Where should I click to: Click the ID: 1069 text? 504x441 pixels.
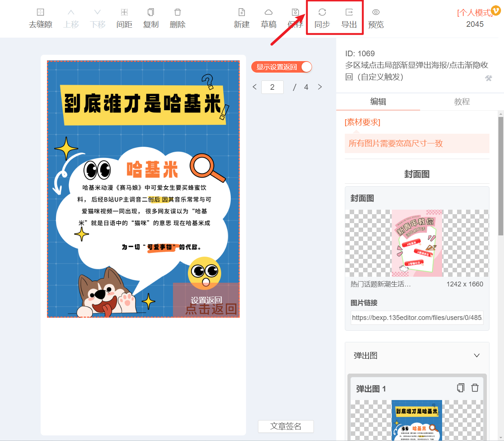coord(360,54)
